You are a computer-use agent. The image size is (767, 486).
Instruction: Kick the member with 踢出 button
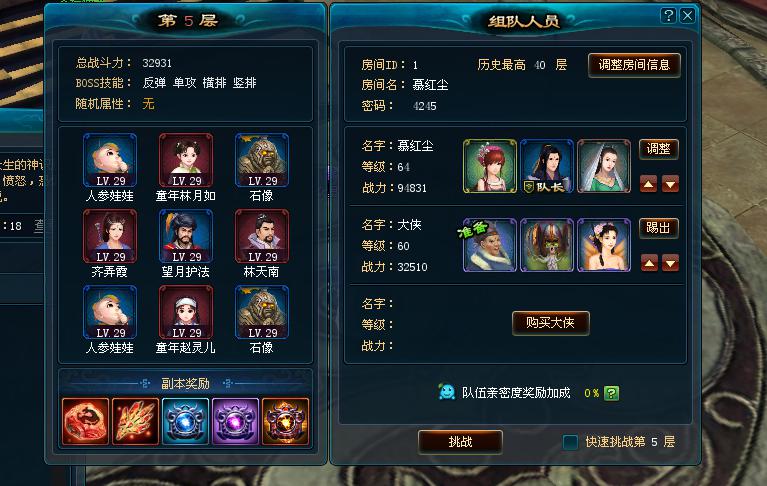[658, 228]
